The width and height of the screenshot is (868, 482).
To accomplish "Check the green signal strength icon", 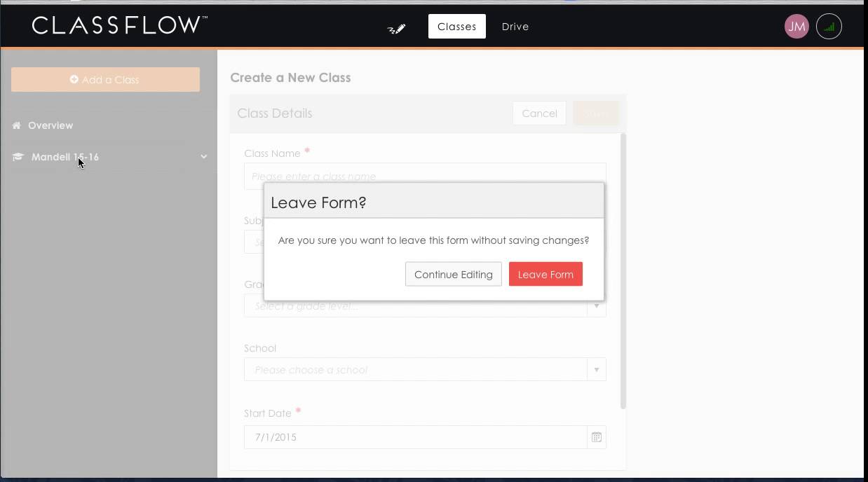I will tap(829, 27).
